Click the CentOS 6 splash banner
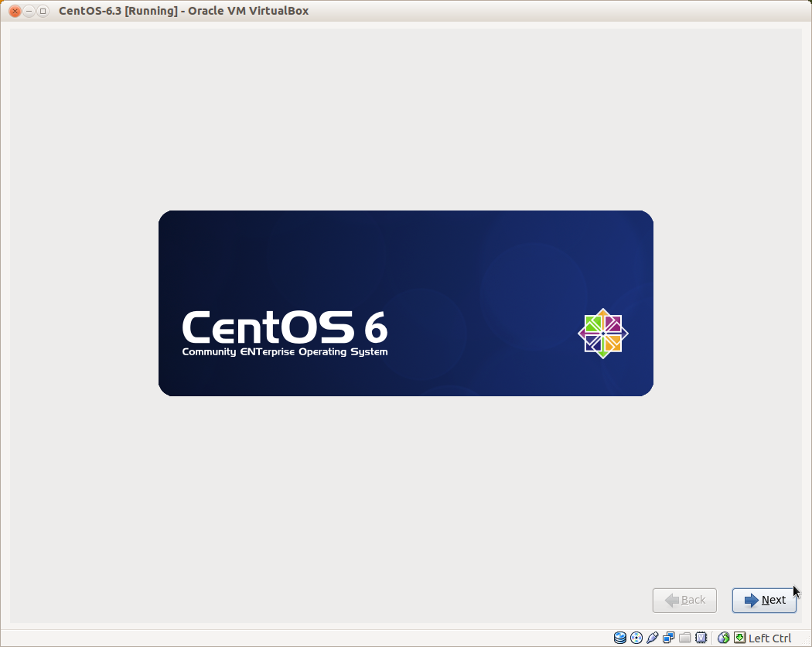Image resolution: width=812 pixels, height=647 pixels. click(x=405, y=303)
